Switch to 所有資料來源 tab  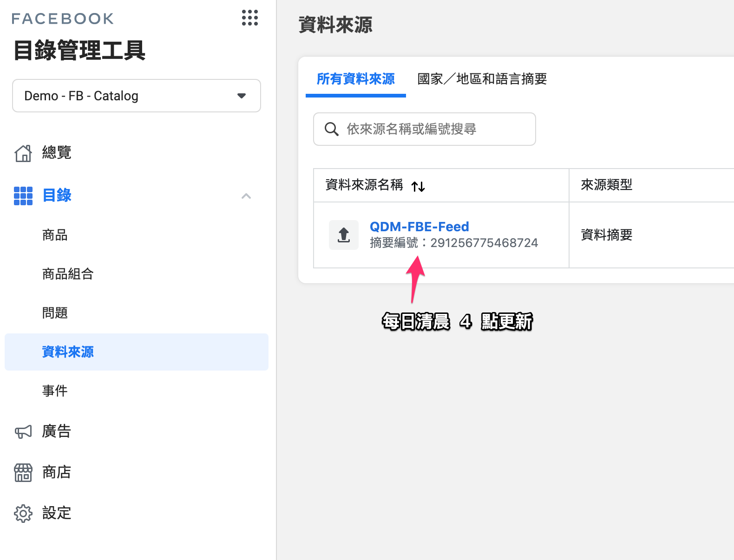pyautogui.click(x=356, y=79)
